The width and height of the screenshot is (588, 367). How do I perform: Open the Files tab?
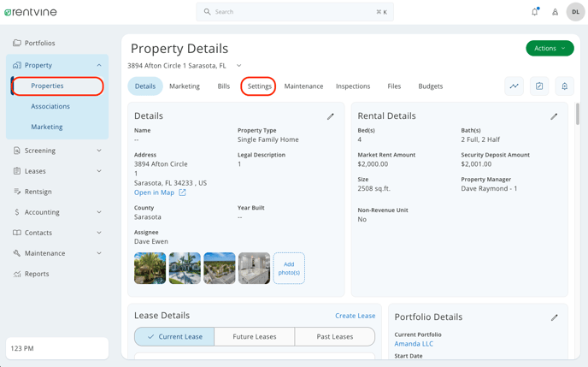(394, 86)
